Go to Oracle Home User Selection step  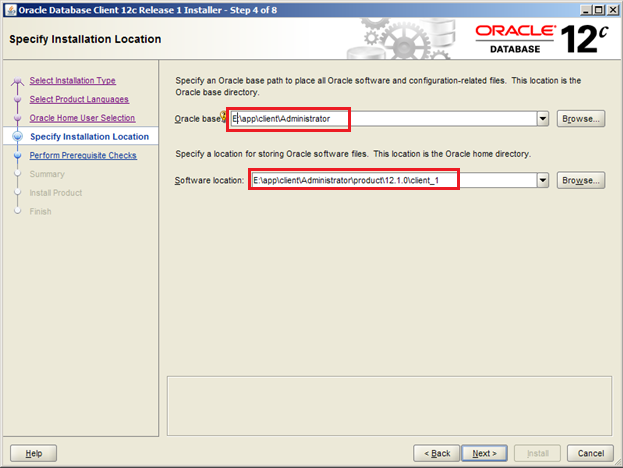tap(82, 118)
